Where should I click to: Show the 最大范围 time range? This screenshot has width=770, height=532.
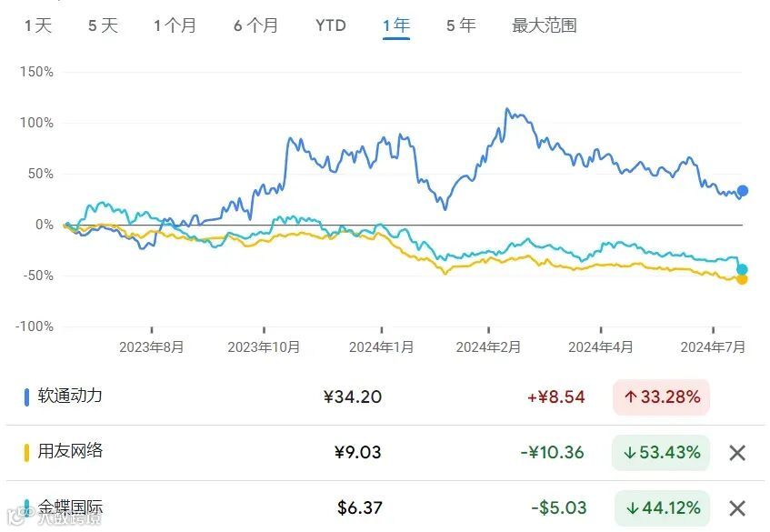tap(545, 25)
